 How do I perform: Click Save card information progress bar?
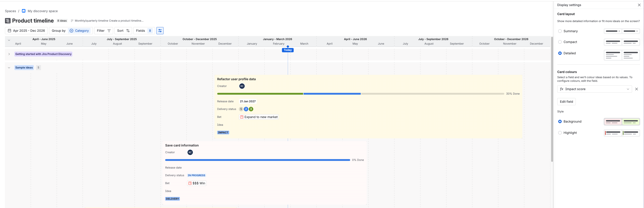pyautogui.click(x=258, y=160)
